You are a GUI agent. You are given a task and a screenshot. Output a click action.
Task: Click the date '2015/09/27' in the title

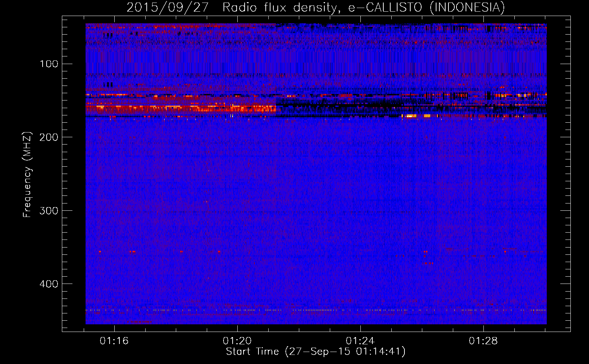click(167, 8)
